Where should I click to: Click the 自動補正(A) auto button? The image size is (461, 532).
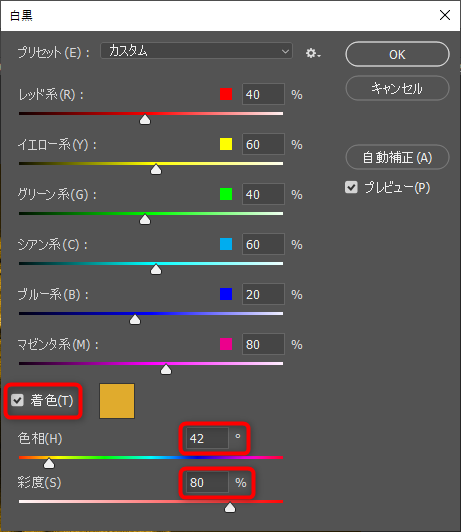(397, 157)
